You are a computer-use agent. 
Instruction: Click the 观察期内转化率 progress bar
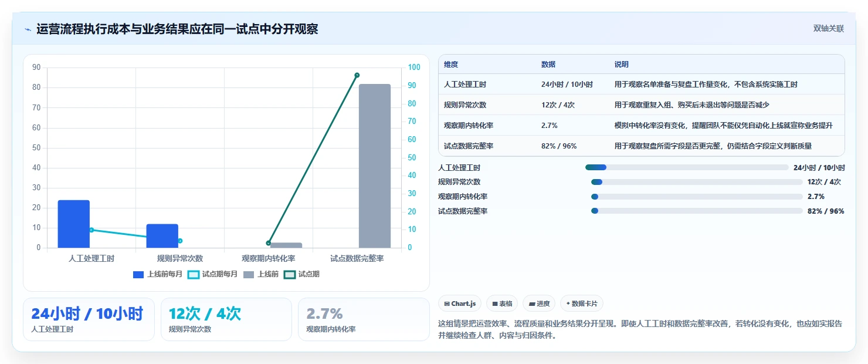point(697,197)
